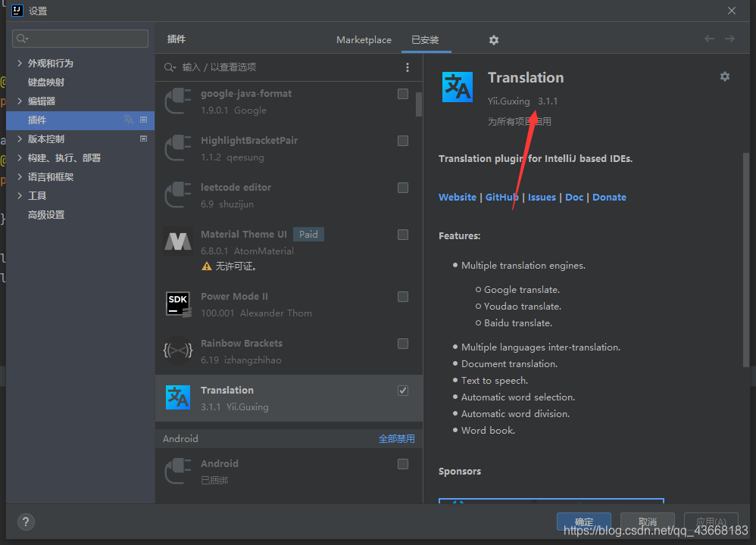Click the Rainbow Brackets plugin icon
The image size is (756, 545).
(178, 350)
